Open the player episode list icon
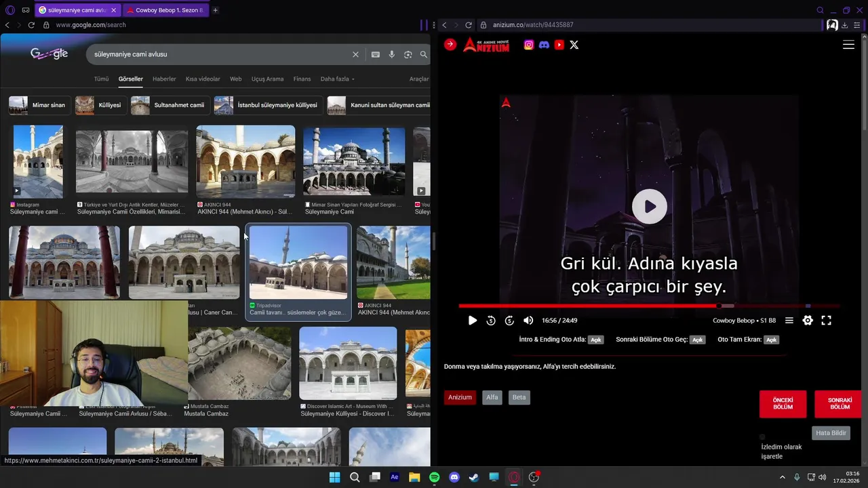The image size is (868, 488). click(789, 321)
